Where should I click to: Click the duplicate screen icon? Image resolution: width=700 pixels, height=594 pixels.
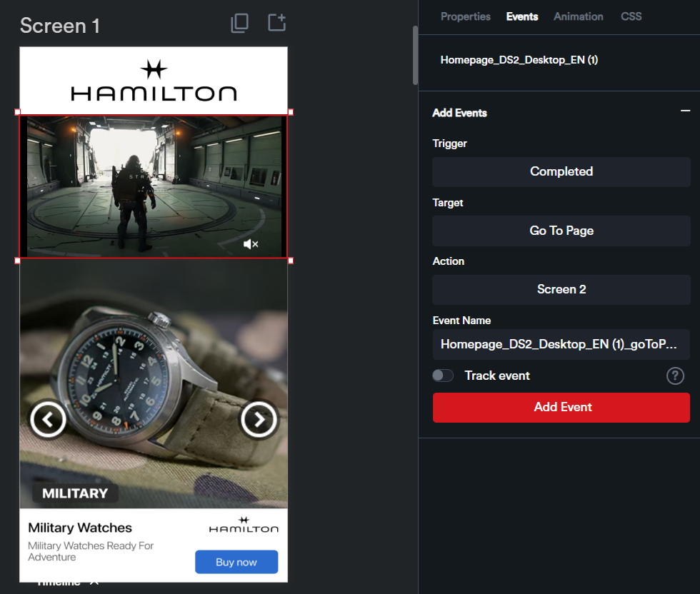(240, 24)
